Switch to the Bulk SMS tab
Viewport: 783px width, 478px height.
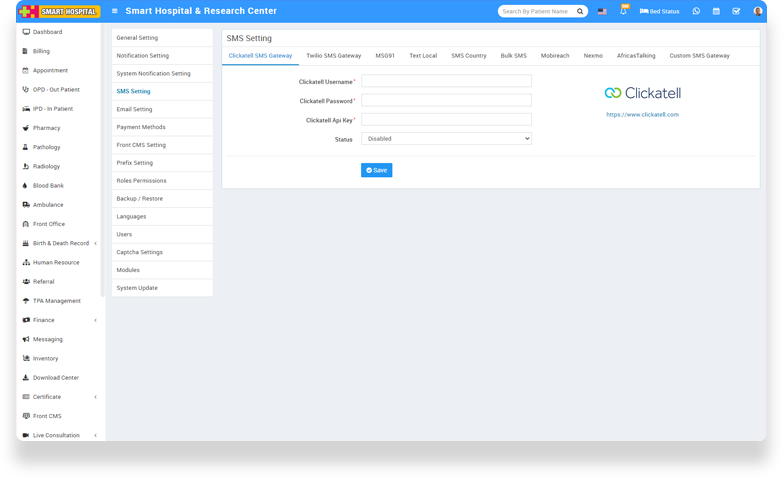click(514, 56)
